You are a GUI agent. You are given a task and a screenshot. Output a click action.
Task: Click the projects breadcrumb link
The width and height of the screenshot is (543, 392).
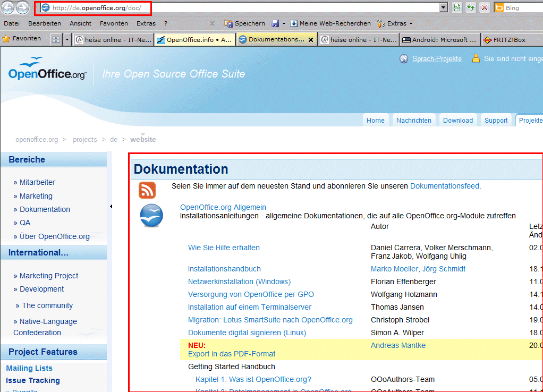85,139
